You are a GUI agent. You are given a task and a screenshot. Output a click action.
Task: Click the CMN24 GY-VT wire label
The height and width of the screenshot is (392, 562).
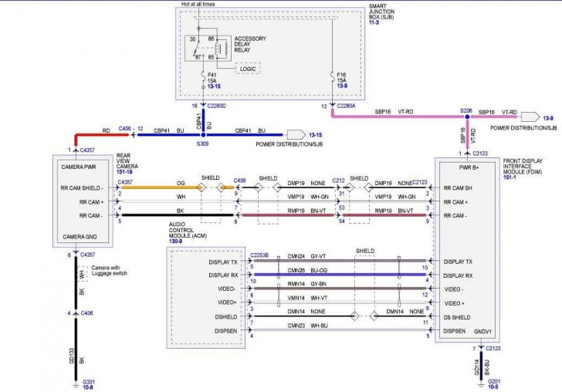click(x=306, y=256)
